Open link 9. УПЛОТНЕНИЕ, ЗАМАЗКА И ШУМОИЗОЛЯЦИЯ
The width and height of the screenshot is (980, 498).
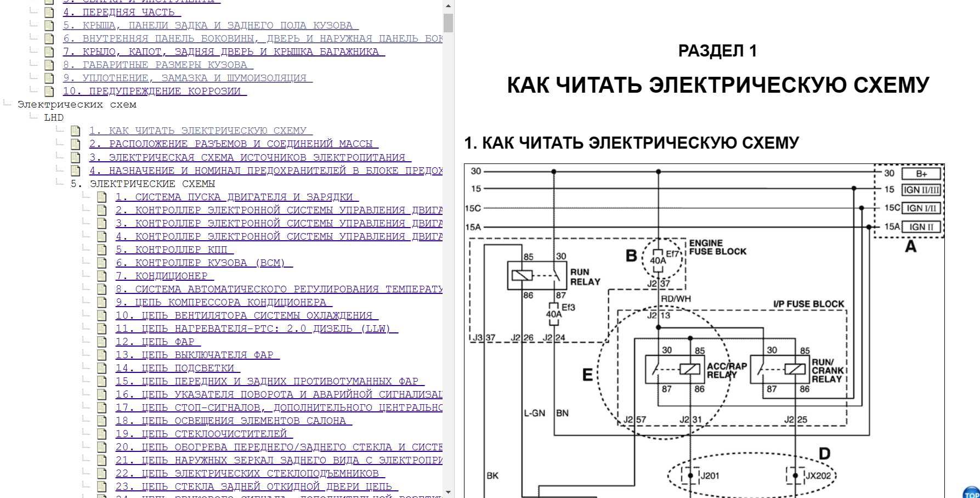(188, 78)
